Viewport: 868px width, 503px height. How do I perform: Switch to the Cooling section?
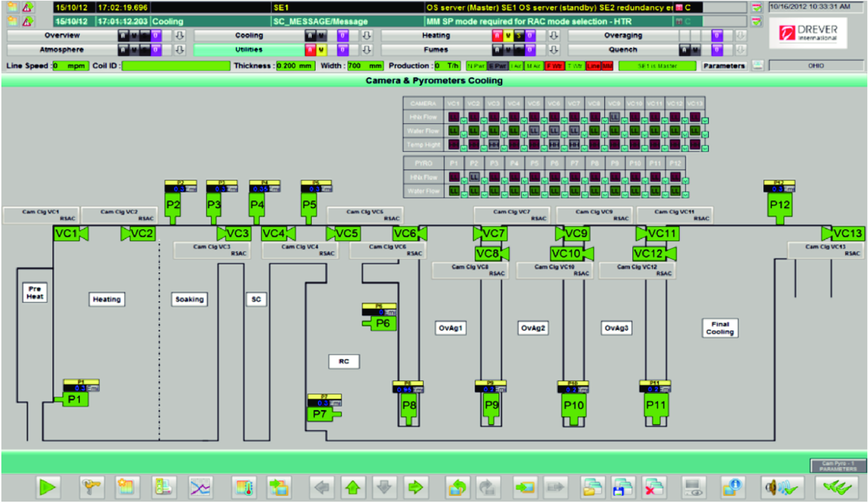tap(249, 35)
